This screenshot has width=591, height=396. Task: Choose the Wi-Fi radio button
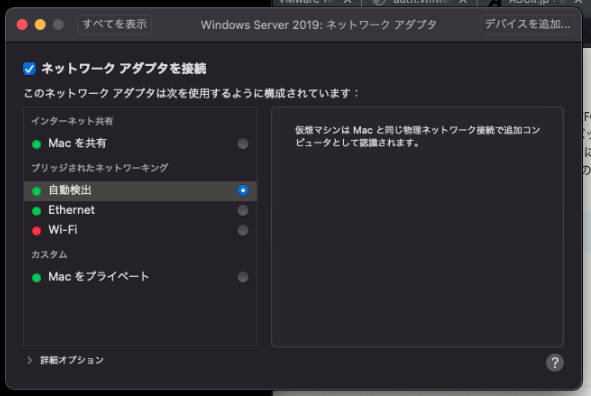click(x=243, y=230)
